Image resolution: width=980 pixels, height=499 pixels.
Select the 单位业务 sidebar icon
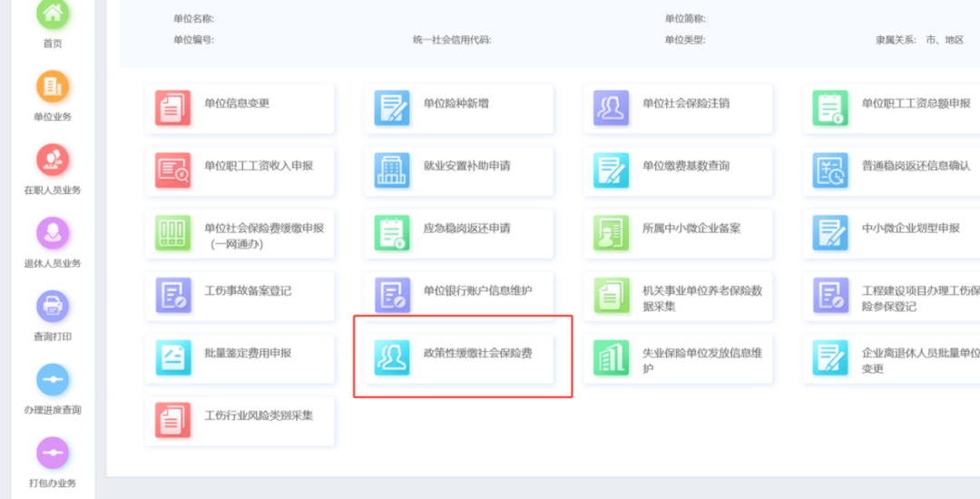point(53,86)
